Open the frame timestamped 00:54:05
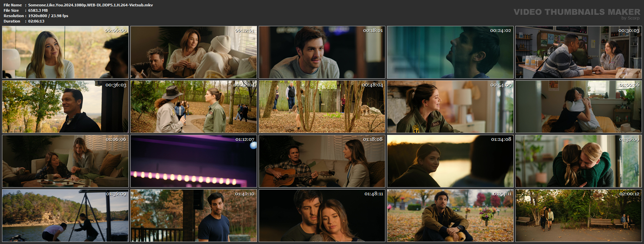 point(450,107)
